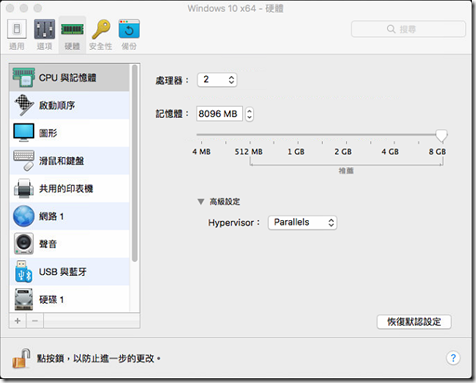Click the 8096 MB memory field
The width and height of the screenshot is (476, 383).
coord(219,114)
